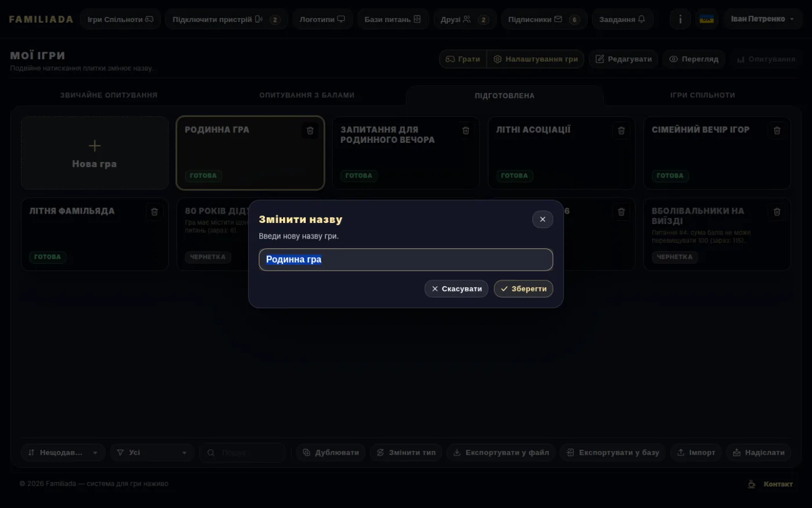Open Підключити пристрій device menu
The image size is (812, 508).
tap(226, 19)
